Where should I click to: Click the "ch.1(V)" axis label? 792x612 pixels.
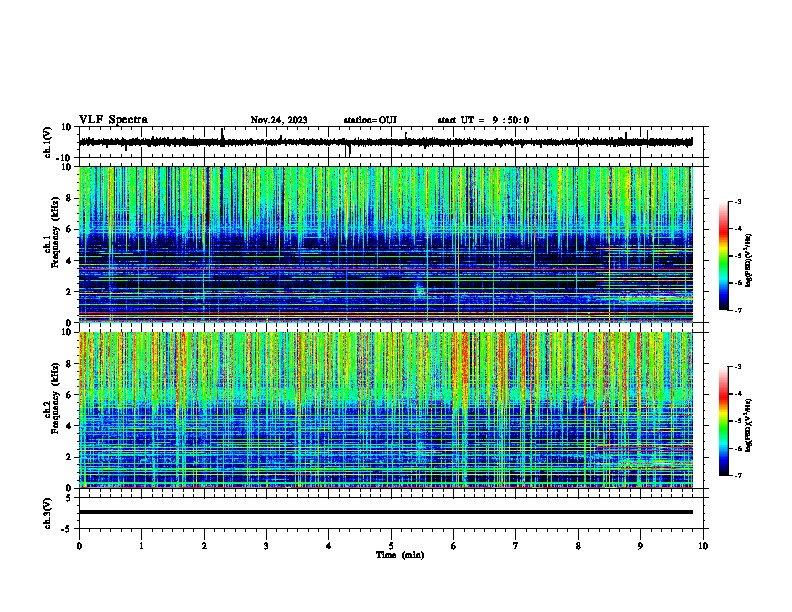pos(48,142)
